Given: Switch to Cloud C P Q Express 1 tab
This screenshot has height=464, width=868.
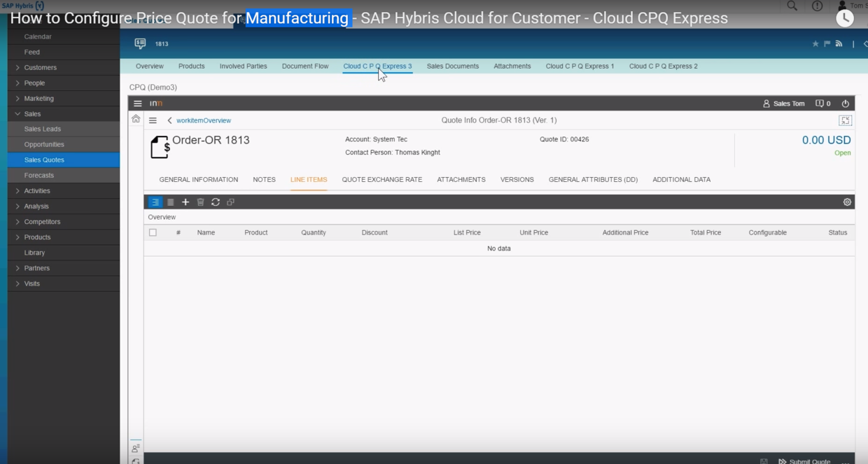Looking at the screenshot, I should click(x=580, y=66).
